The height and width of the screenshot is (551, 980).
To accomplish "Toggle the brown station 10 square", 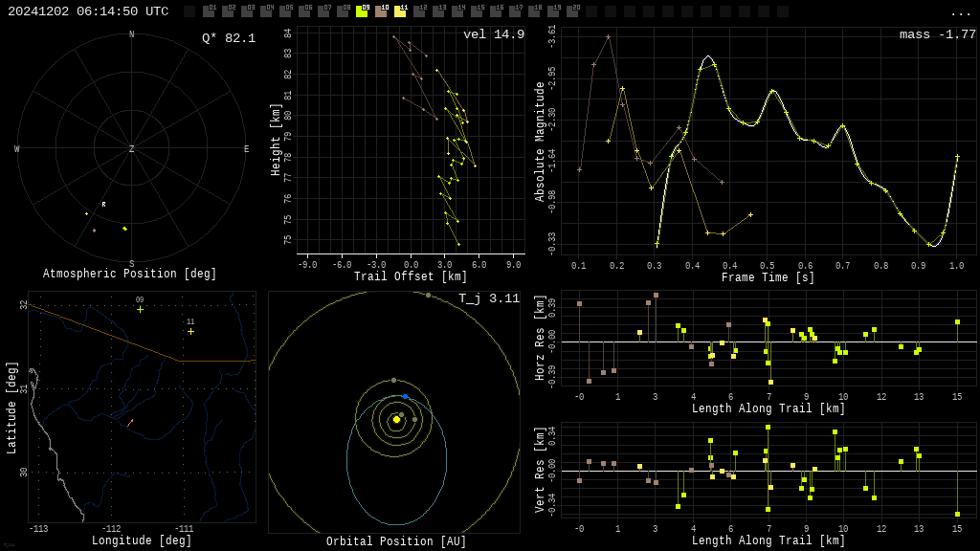I will click(381, 11).
